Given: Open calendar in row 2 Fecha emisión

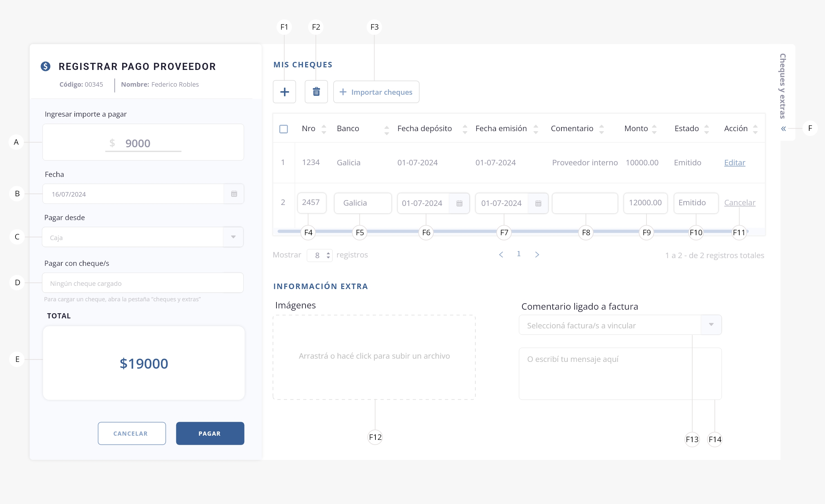Looking at the screenshot, I should point(538,203).
